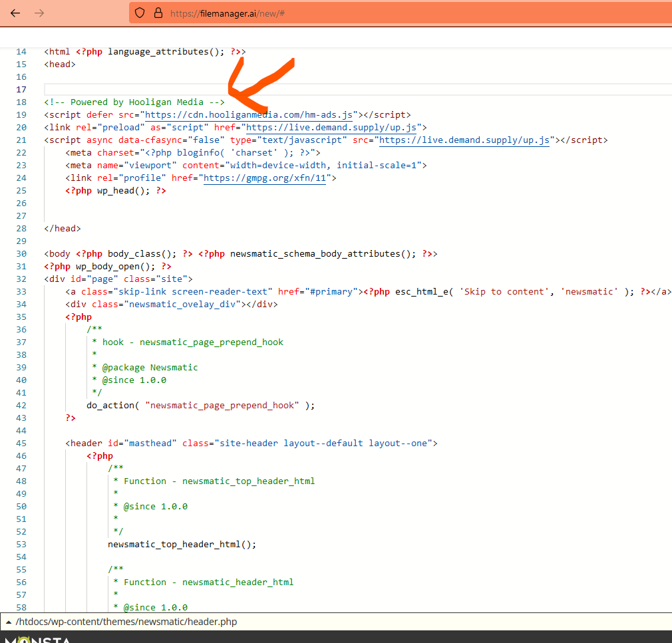The image size is (672, 643).
Task: Click newsmatic_top_header_html() call on line 53
Action: tap(182, 544)
